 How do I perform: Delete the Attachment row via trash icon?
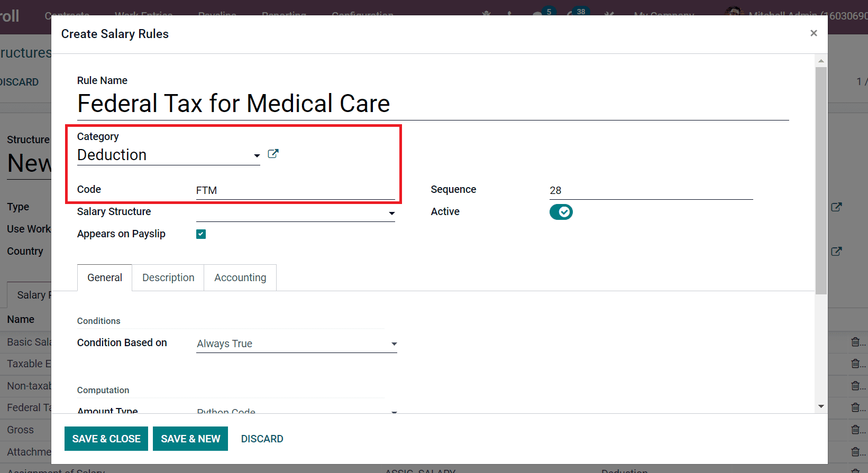[855, 452]
